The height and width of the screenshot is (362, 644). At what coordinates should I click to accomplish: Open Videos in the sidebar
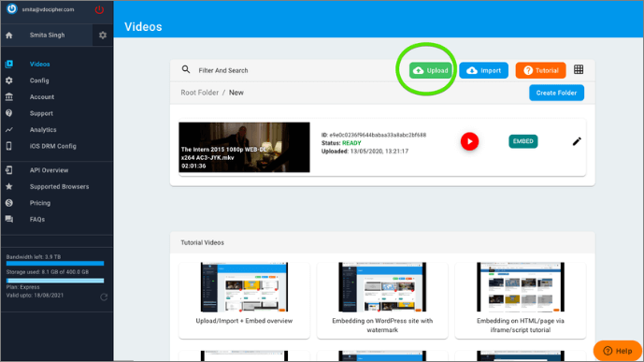(39, 65)
